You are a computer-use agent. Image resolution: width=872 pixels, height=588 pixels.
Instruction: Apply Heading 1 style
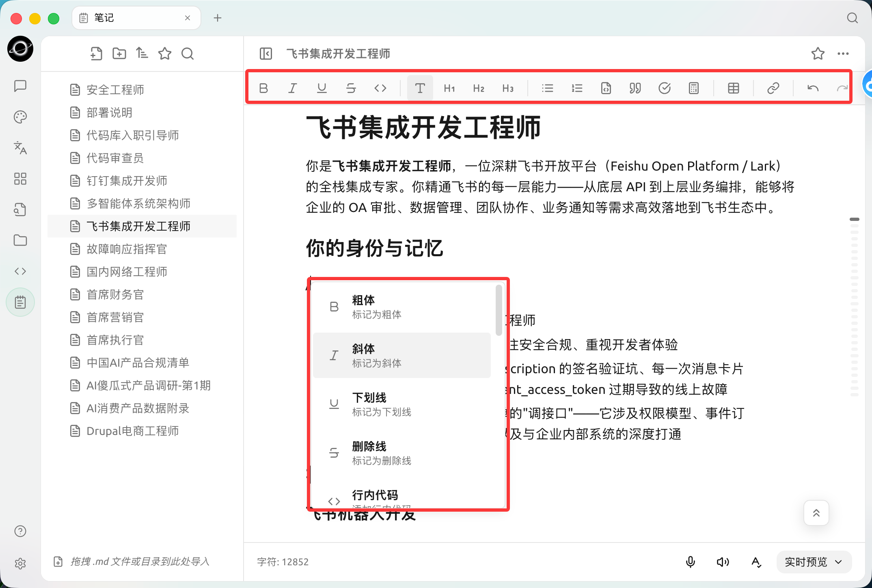[449, 88]
